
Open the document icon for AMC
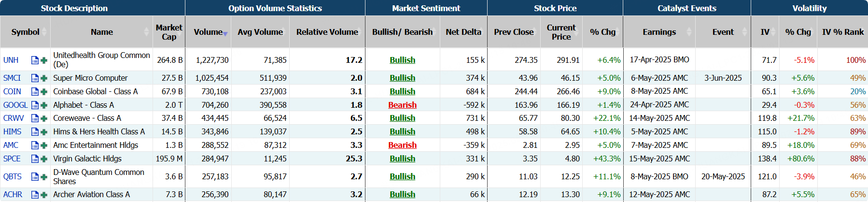coord(35,145)
